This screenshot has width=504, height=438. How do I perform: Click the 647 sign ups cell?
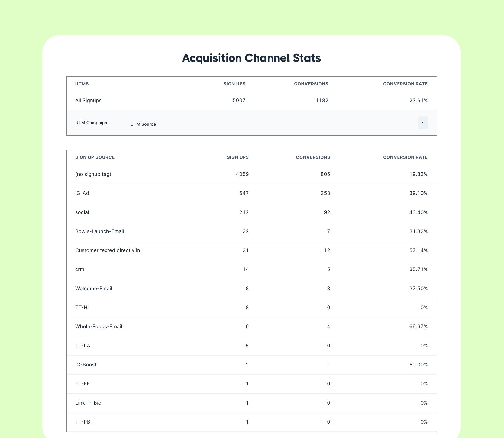pos(244,193)
